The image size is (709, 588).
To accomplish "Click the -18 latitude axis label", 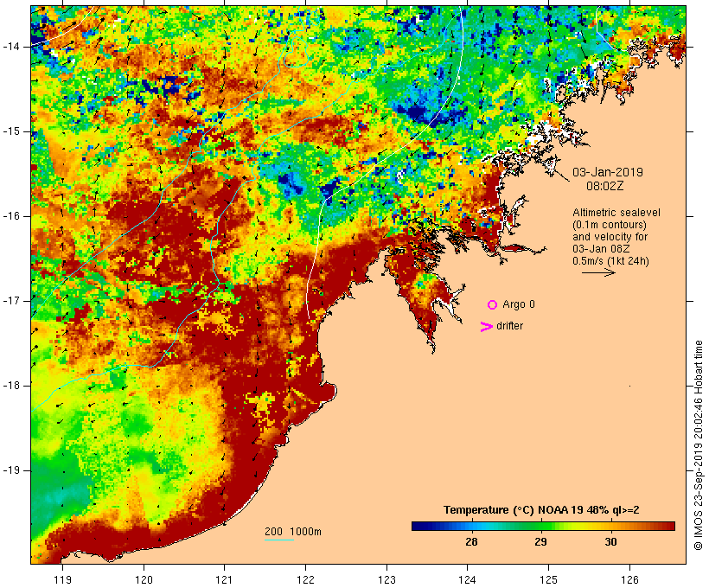I will point(12,386).
